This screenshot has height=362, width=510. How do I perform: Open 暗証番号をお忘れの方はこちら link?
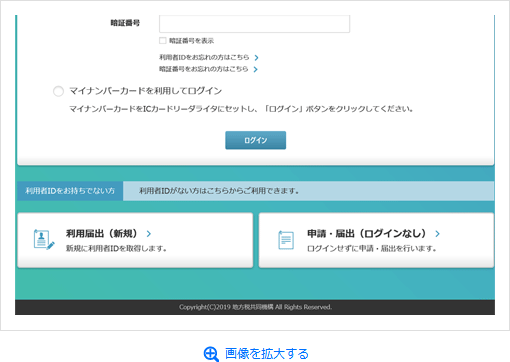point(204,69)
